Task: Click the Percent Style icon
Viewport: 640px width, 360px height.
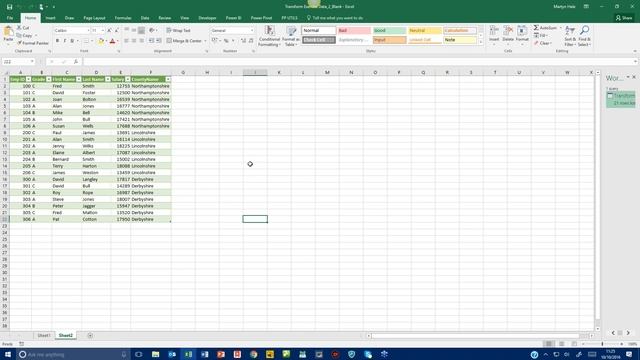Action: 226,41
